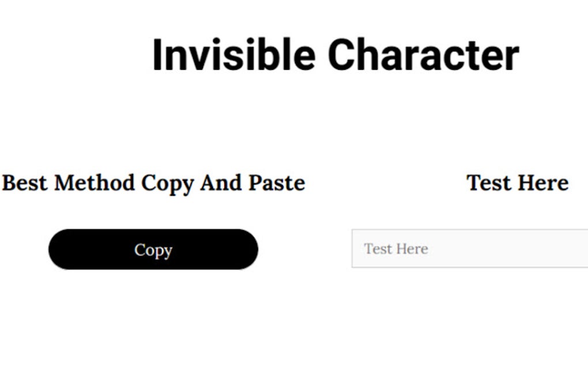Hit Copy under Best Method heading
Screen dimensions: 588x368
pos(153,249)
